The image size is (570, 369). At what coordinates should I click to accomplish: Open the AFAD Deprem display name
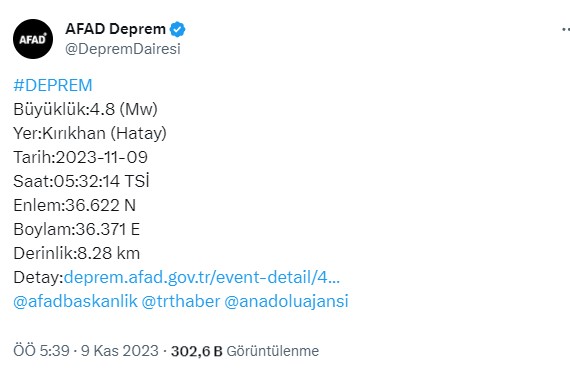tap(115, 29)
